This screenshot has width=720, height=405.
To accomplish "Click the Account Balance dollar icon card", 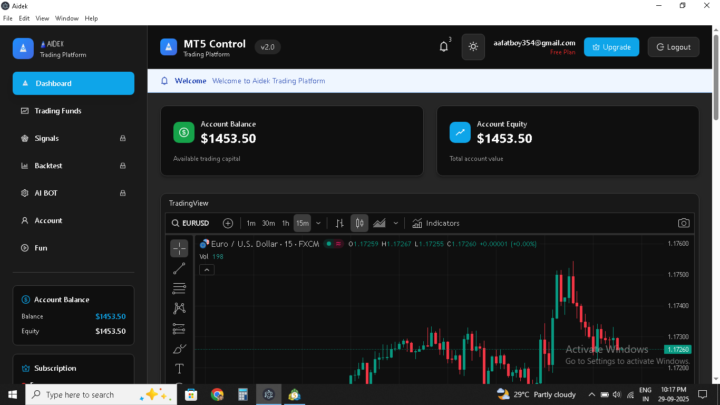I will coord(184,133).
